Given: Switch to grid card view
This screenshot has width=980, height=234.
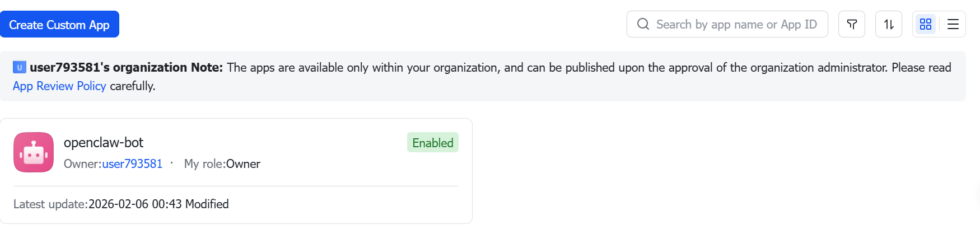Looking at the screenshot, I should point(925,24).
